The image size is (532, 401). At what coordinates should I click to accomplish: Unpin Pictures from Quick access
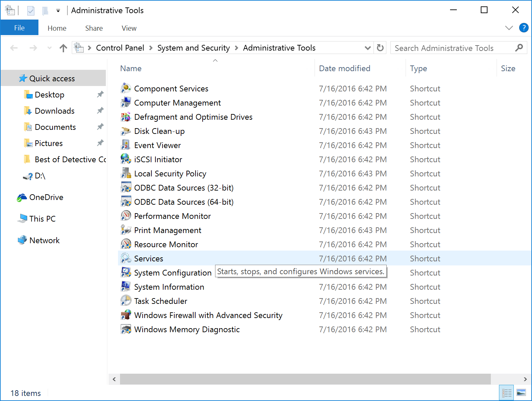tap(100, 143)
